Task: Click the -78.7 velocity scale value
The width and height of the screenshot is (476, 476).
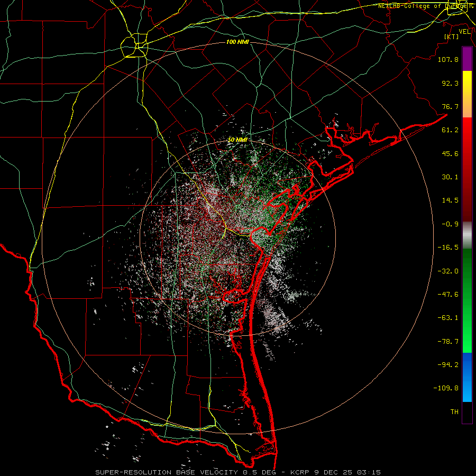Action: [448, 342]
